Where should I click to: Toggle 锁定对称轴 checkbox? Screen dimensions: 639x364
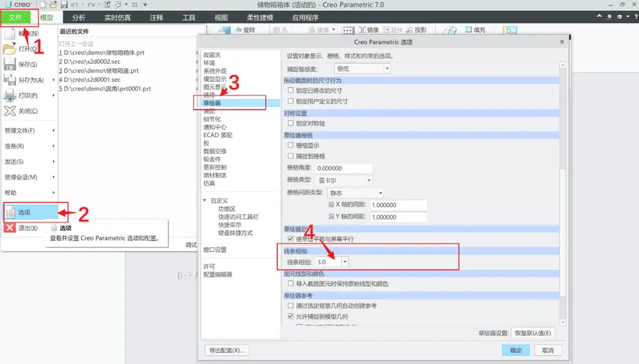[291, 122]
